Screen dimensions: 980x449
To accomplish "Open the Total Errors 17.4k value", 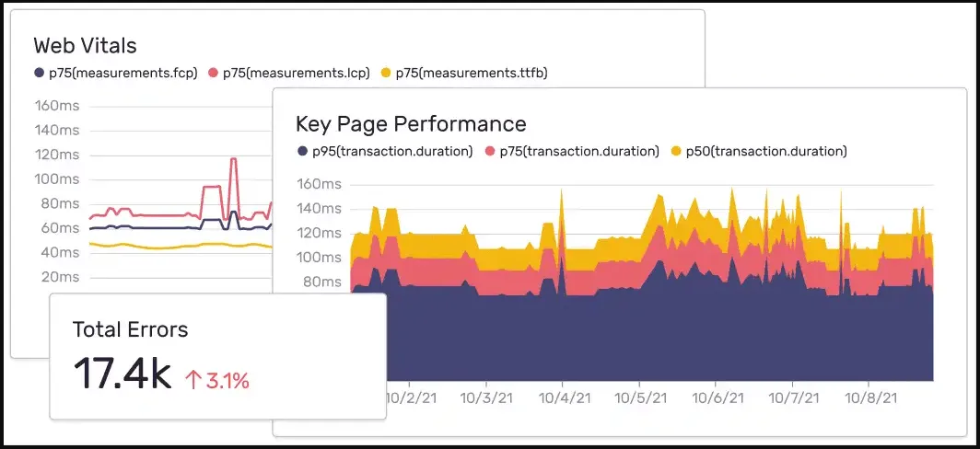I will [x=122, y=374].
